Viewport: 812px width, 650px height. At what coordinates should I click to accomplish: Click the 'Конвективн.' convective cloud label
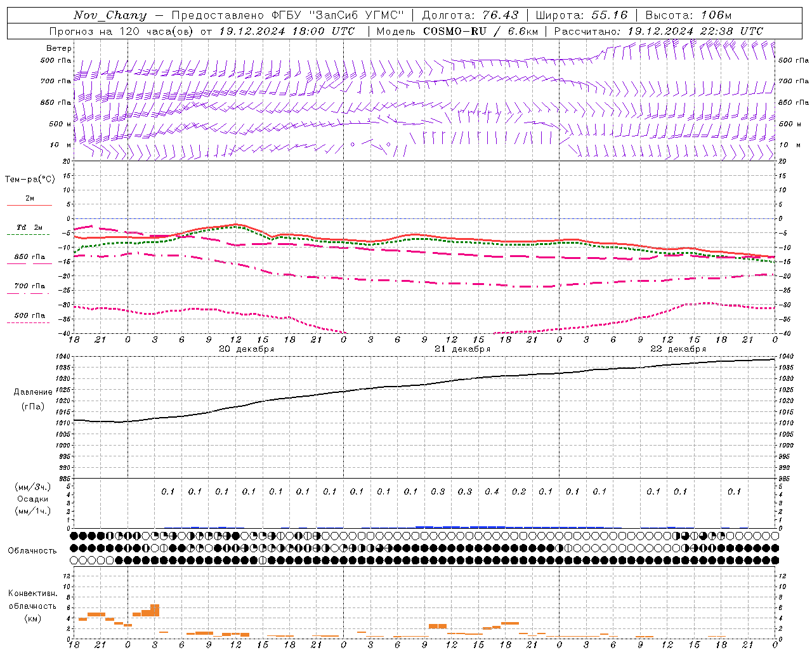[33, 594]
